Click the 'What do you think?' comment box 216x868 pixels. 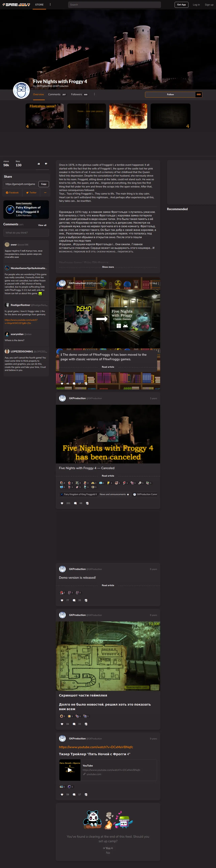pyautogui.click(x=26, y=233)
